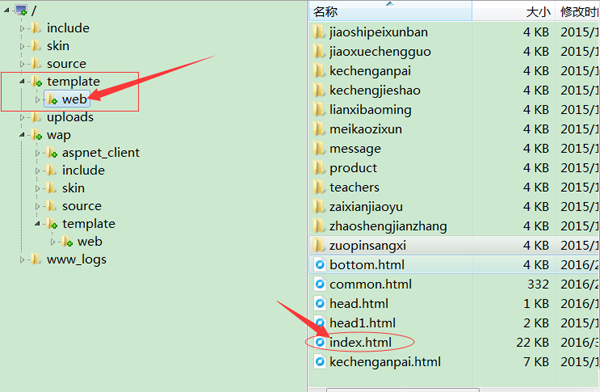
Task: Click folder icon of kechenganpai folder row
Action: point(318,71)
